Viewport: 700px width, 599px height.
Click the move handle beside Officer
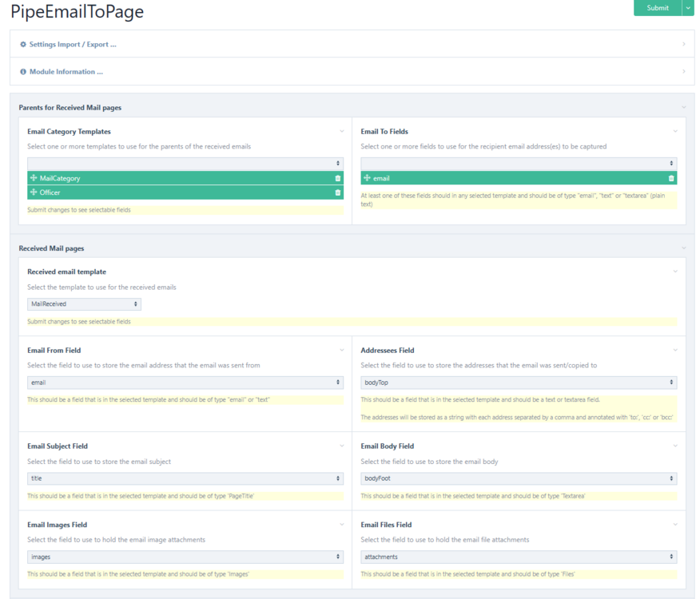click(x=34, y=192)
